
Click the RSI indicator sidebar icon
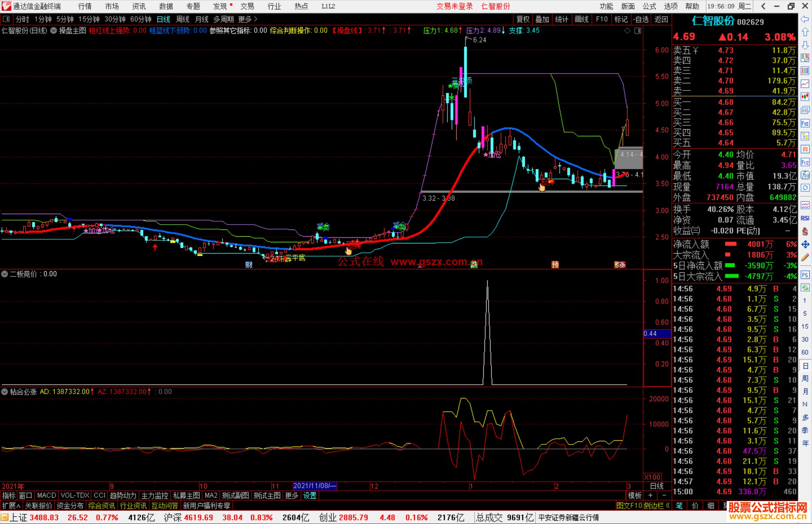click(x=805, y=218)
